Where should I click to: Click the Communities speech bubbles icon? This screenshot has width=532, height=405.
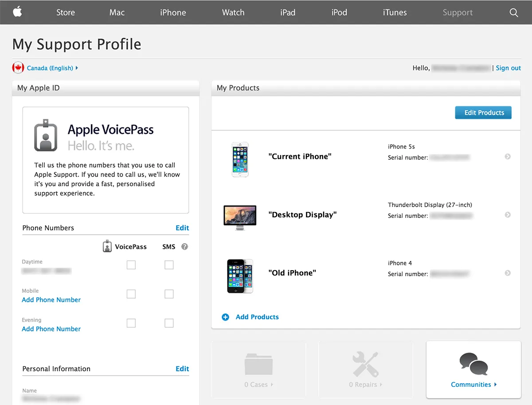473,364
